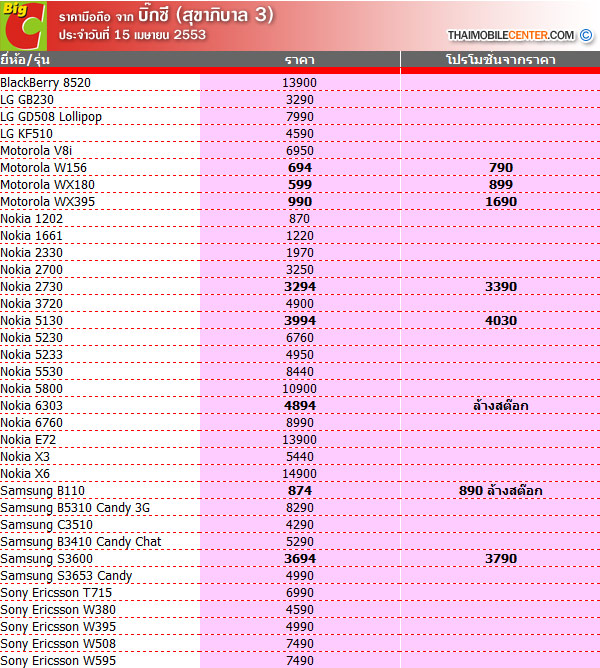This screenshot has width=600, height=668.
Task: Click the price 8440
Action: tap(300, 372)
